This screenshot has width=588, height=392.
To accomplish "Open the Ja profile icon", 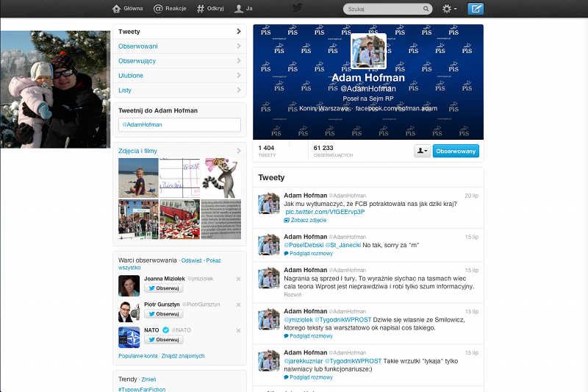I will click(x=238, y=9).
